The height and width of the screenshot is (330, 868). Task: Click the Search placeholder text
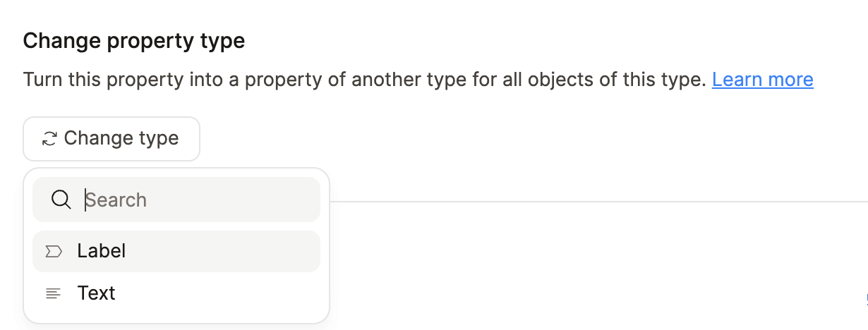coord(116,200)
